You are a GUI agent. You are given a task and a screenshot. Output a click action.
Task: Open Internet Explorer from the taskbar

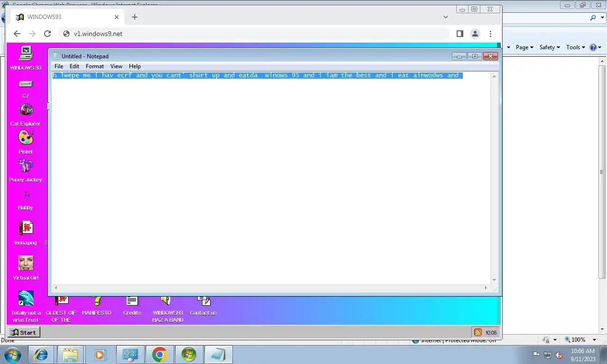[41, 355]
